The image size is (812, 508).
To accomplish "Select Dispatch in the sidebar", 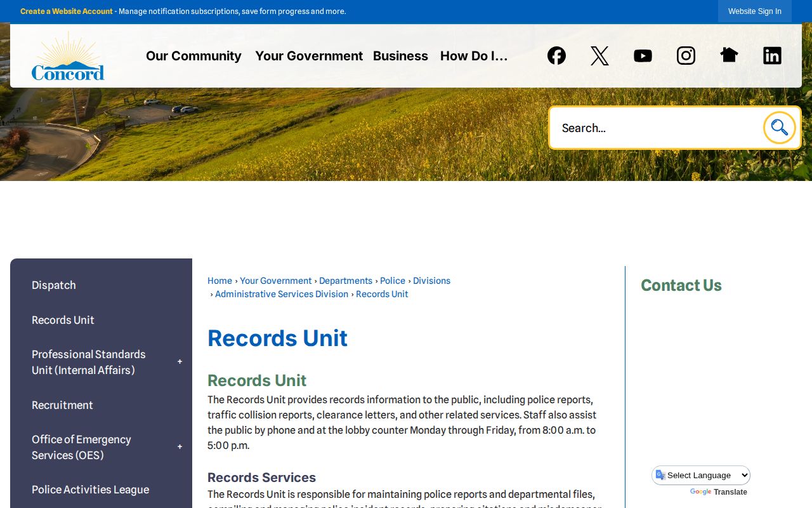I will pyautogui.click(x=54, y=285).
